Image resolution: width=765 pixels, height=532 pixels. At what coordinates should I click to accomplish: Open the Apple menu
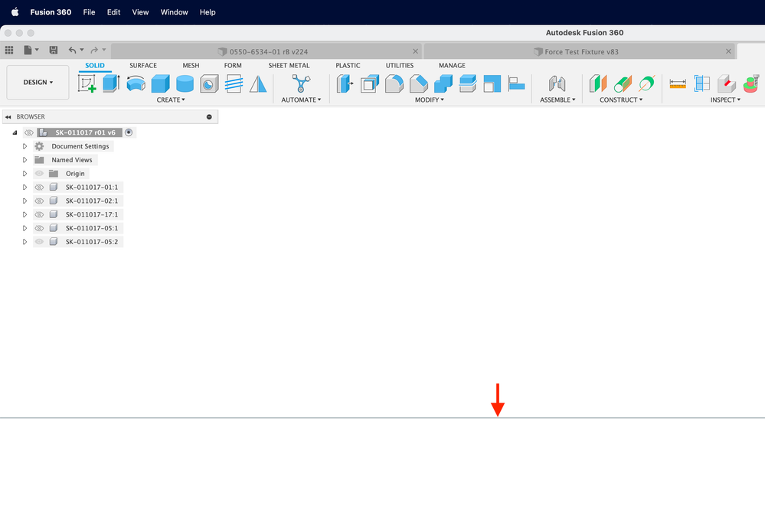point(15,12)
